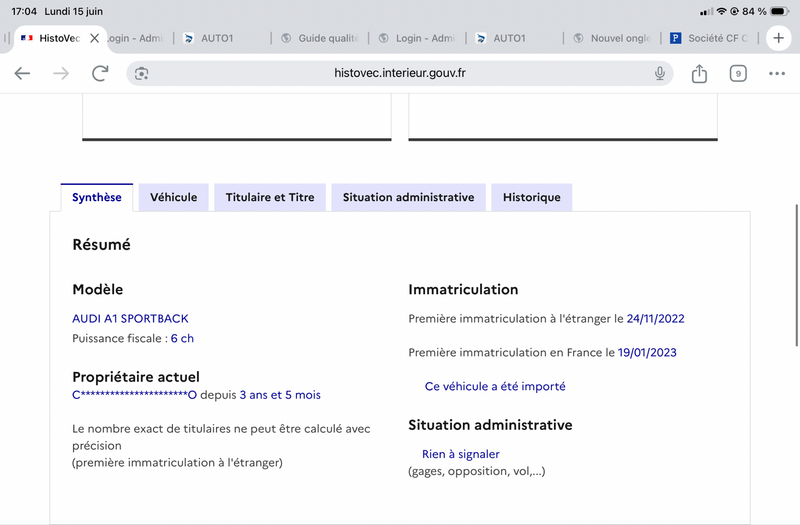Click Rien à signaler status text
Image resolution: width=800 pixels, height=525 pixels.
click(x=461, y=454)
